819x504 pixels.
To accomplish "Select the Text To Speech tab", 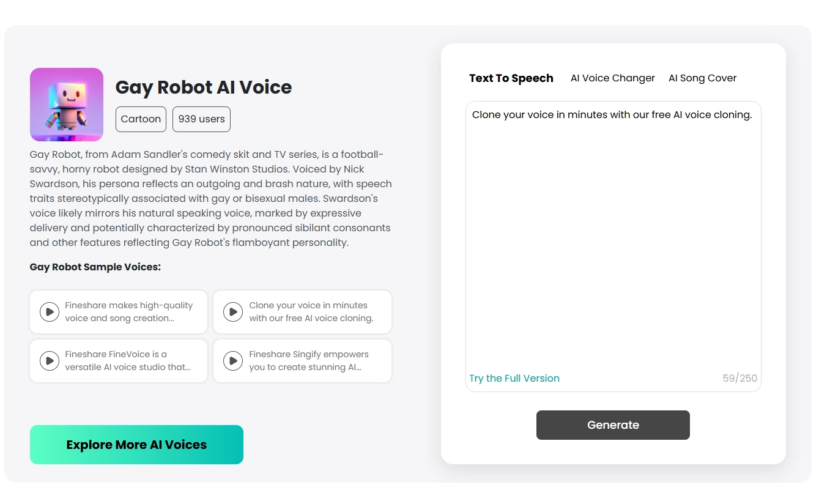I will (x=511, y=78).
